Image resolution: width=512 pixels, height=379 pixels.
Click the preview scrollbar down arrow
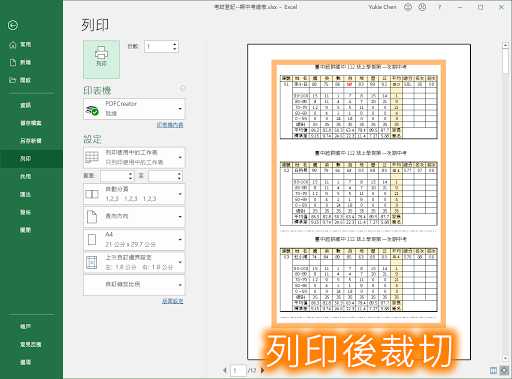pos(505,358)
